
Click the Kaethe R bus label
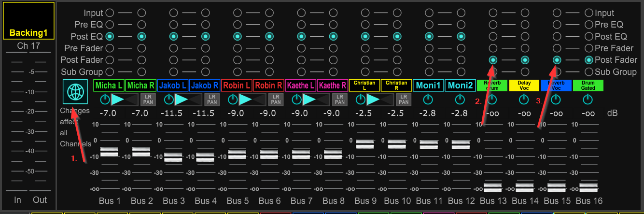[333, 86]
